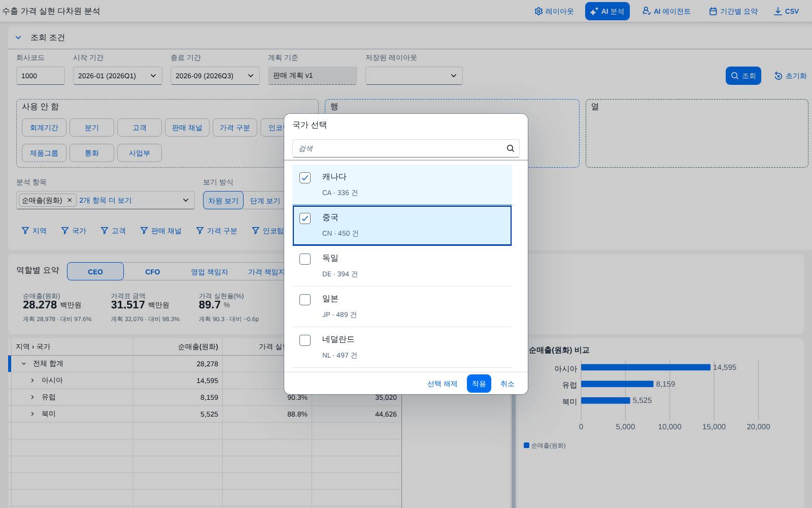This screenshot has width=812, height=508.
Task: Open the 분석 항목 multi-select dropdown arrow
Action: (x=186, y=200)
